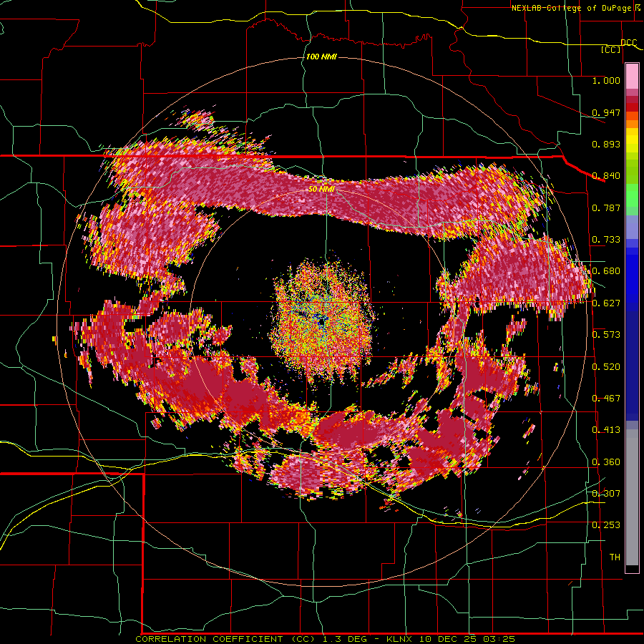
Task: Click the Correlation Coefficient KLNX caption
Action: click(x=326, y=639)
